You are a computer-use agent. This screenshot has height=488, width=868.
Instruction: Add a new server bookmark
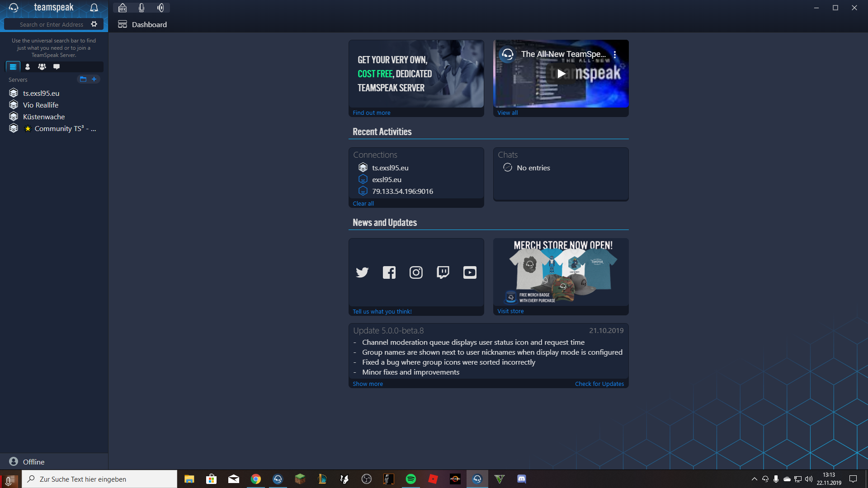(94, 79)
